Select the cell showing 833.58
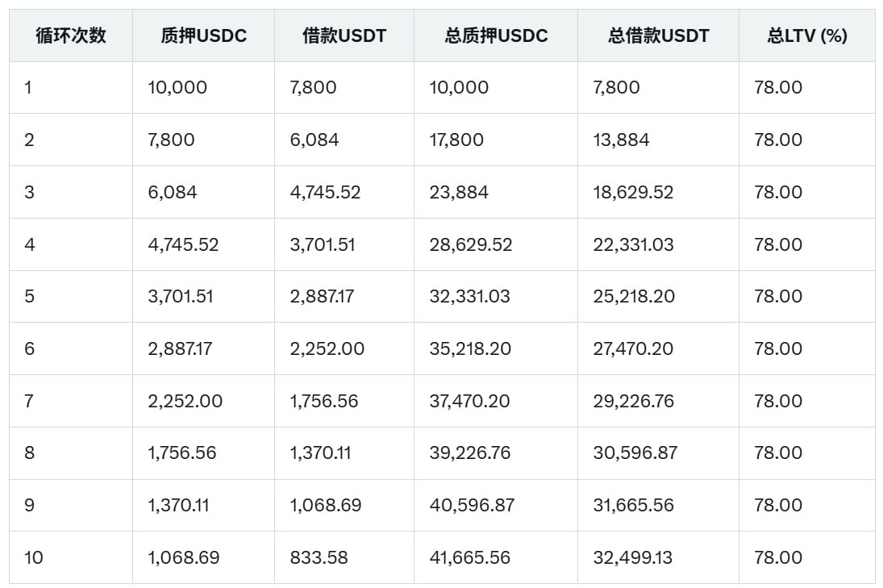 319,557
